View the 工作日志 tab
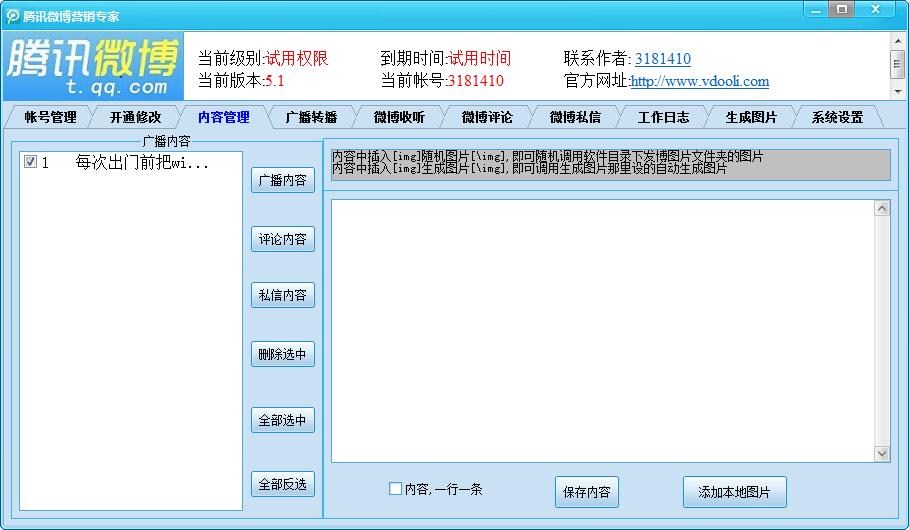Viewport: 909px width, 530px height. point(663,117)
